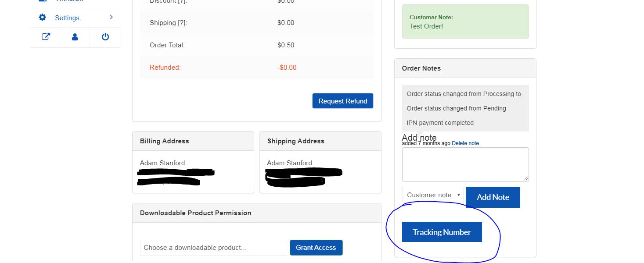
Task: Click the Add Note button
Action: tap(493, 197)
